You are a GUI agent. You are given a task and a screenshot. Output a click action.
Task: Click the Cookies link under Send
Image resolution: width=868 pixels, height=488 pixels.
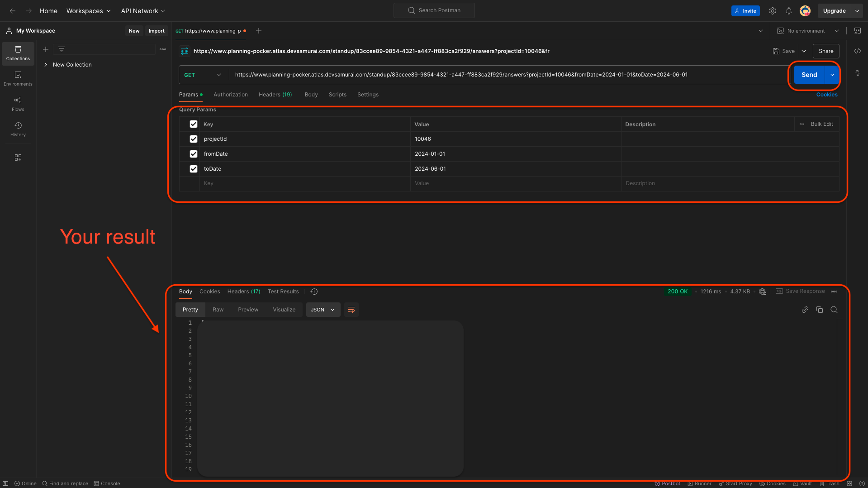click(x=826, y=95)
